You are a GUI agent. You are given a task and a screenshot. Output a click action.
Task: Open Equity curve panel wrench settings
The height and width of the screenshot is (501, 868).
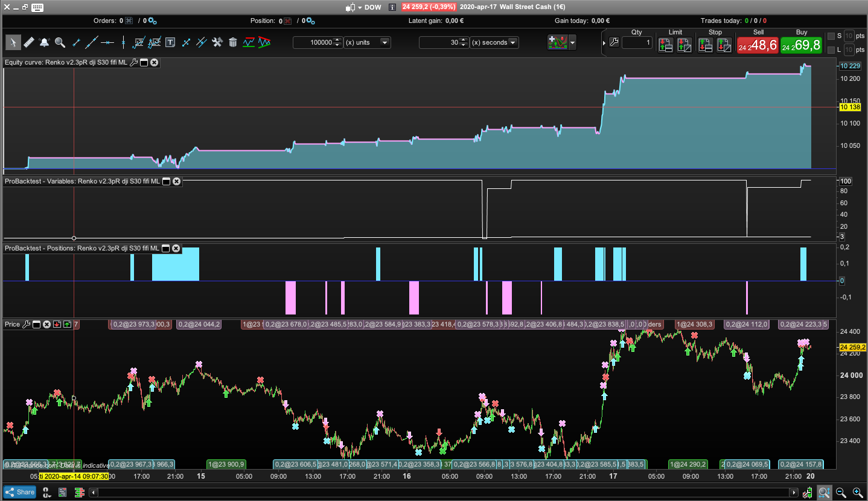point(133,62)
